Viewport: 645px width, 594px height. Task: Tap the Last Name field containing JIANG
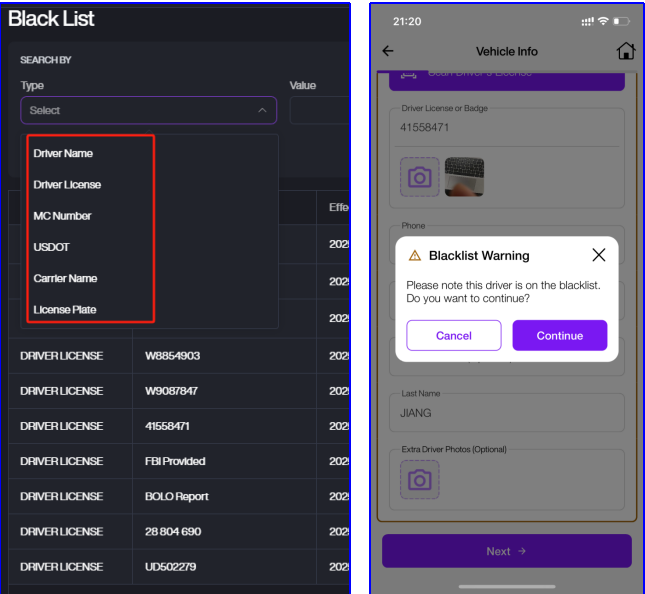click(506, 412)
